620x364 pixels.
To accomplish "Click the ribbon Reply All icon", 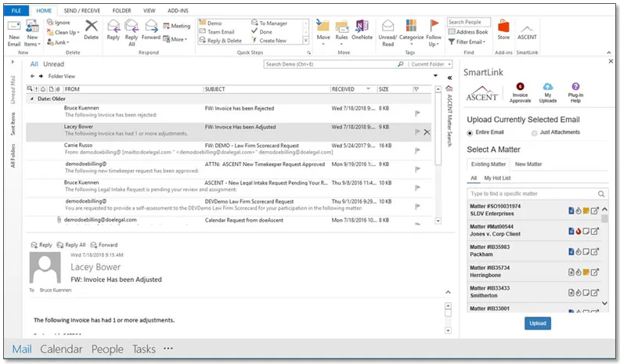I will (x=132, y=27).
